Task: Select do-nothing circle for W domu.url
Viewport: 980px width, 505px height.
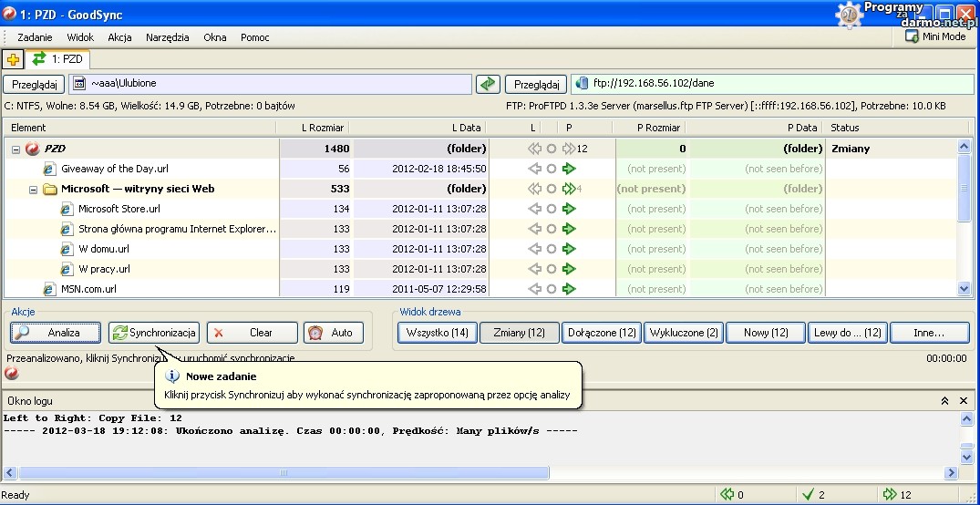Action: [x=551, y=249]
